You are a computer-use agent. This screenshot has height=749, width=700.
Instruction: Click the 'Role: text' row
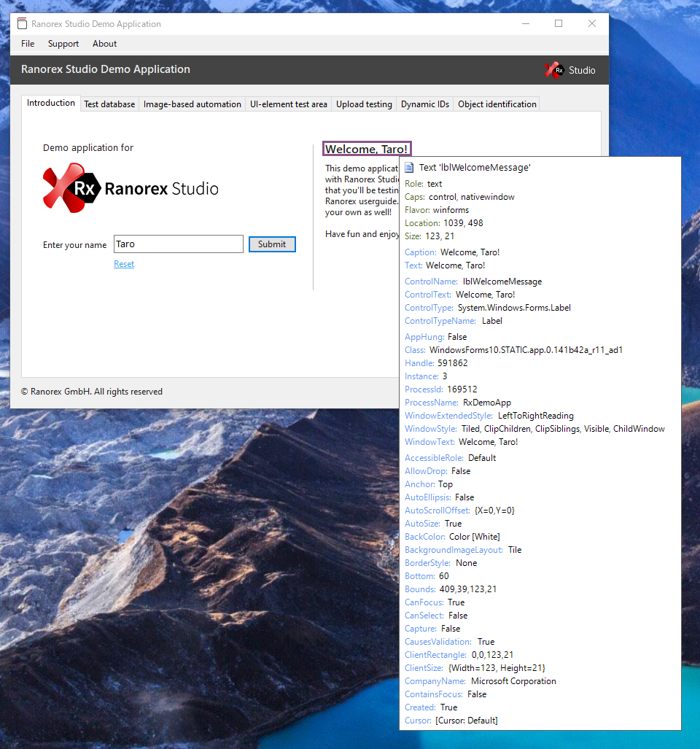[423, 184]
